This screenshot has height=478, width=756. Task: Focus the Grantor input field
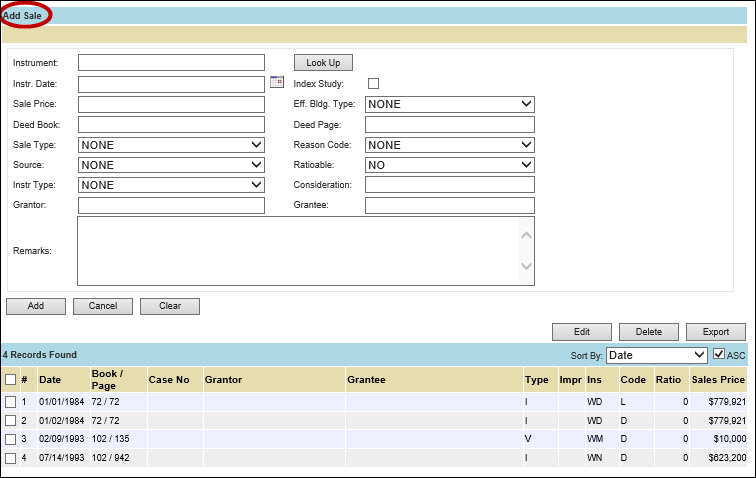(171, 205)
